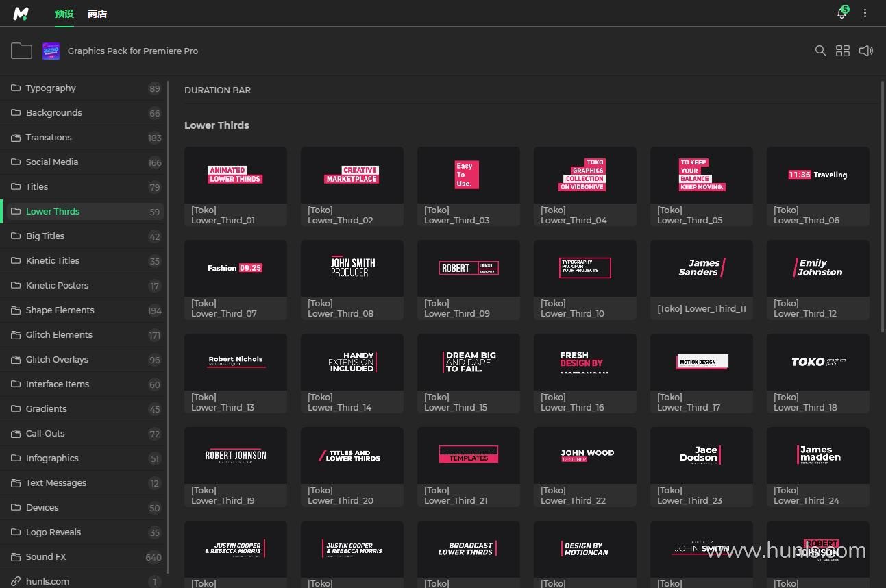Select the Lower_Third_16 Fresh Design preset

point(585,373)
